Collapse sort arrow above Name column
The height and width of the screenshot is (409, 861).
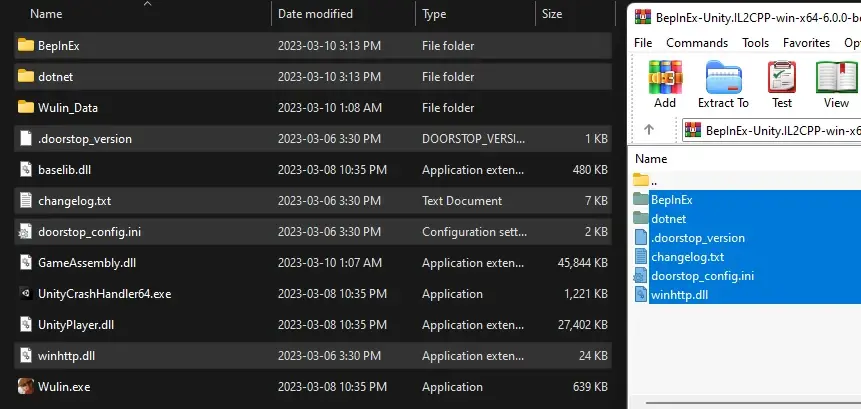(x=148, y=4)
